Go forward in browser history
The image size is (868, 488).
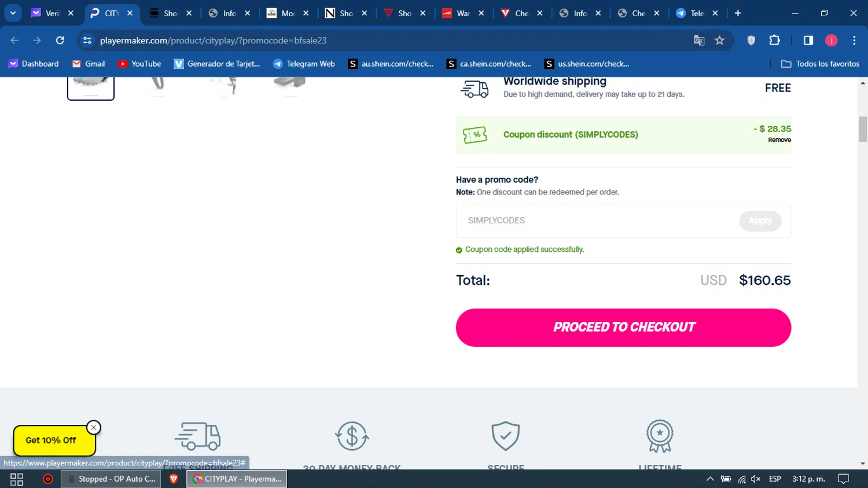(x=37, y=40)
